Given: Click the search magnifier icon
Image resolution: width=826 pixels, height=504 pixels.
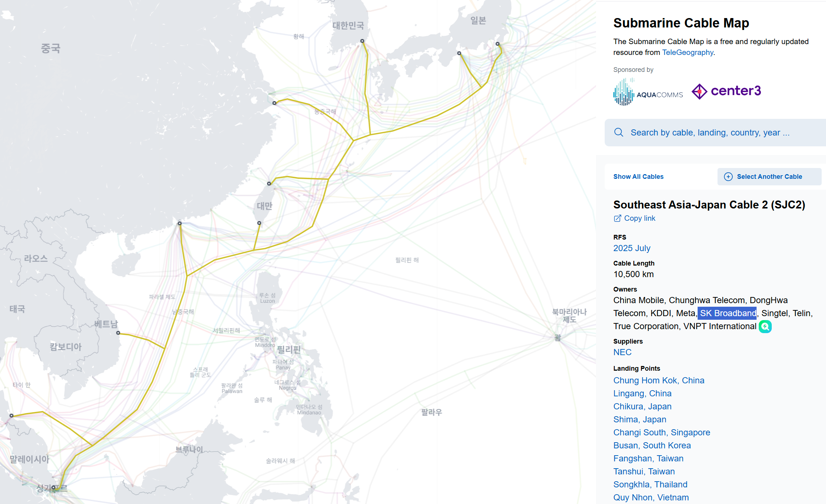Looking at the screenshot, I should (618, 133).
